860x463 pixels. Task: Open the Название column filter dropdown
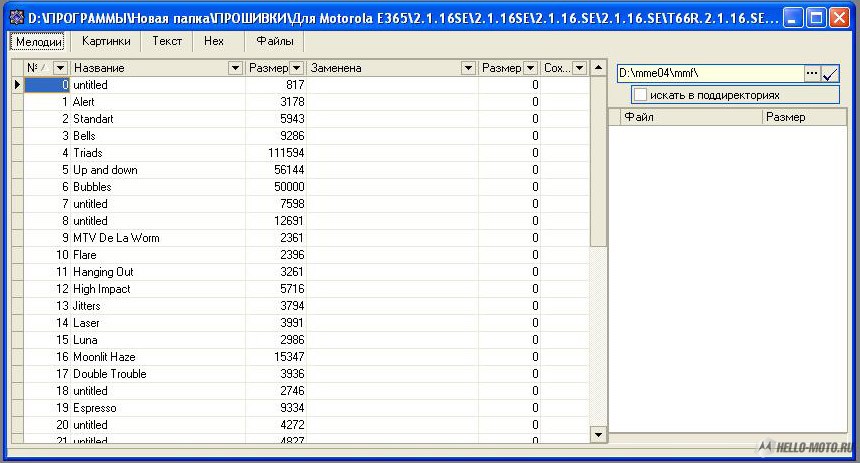tap(235, 68)
